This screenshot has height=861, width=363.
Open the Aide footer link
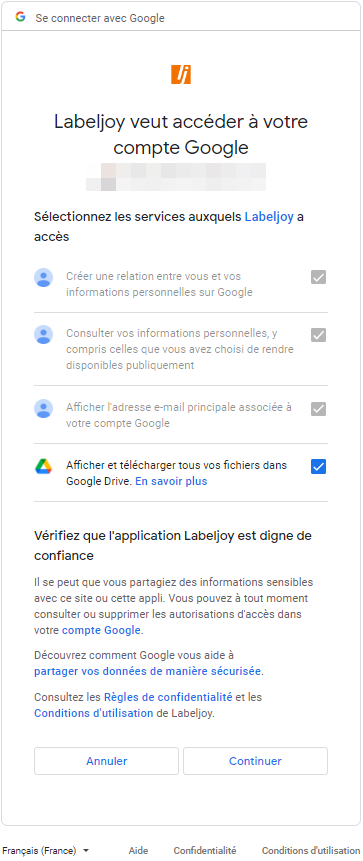point(138,851)
